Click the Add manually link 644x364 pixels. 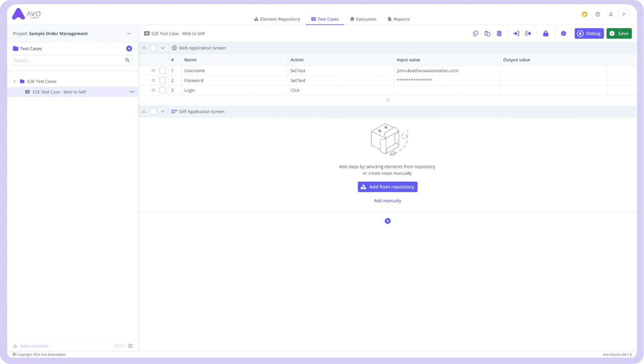point(387,201)
